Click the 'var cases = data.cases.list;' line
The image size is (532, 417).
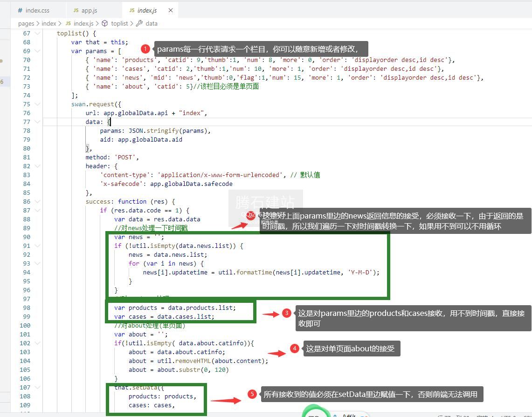164,317
